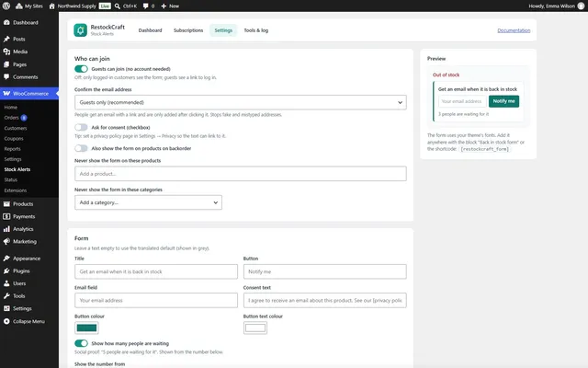588x368 pixels.
Task: Focus the Add a product field
Action: (x=241, y=174)
